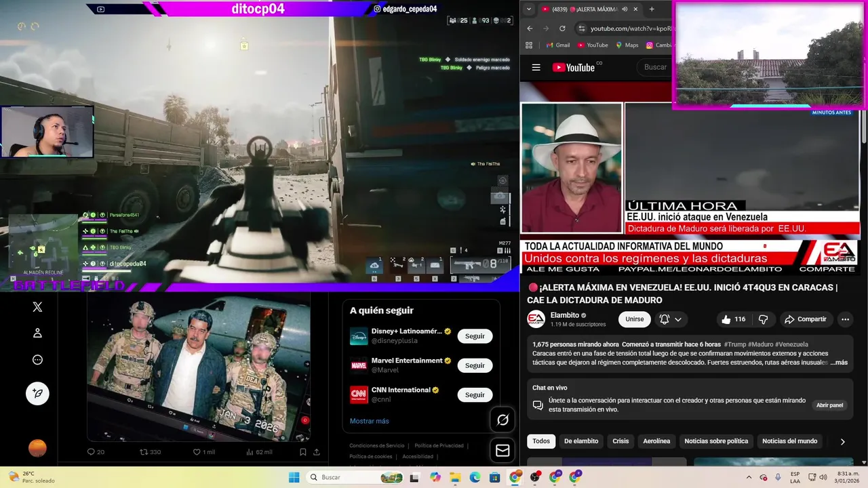Open the Elambito channel avatar

(x=536, y=319)
